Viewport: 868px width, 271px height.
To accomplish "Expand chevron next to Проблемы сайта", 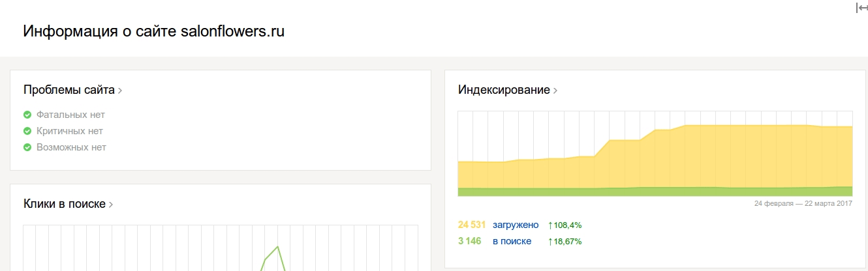I will pos(120,91).
